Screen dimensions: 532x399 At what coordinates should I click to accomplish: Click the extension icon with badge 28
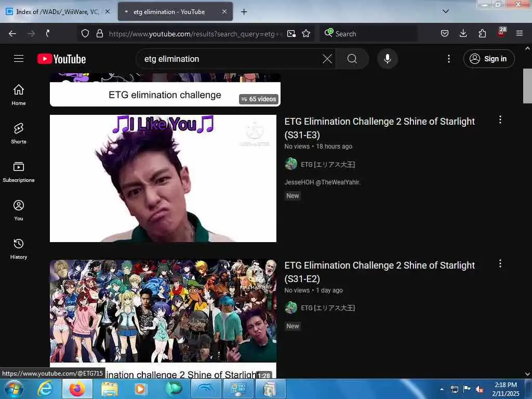(501, 32)
